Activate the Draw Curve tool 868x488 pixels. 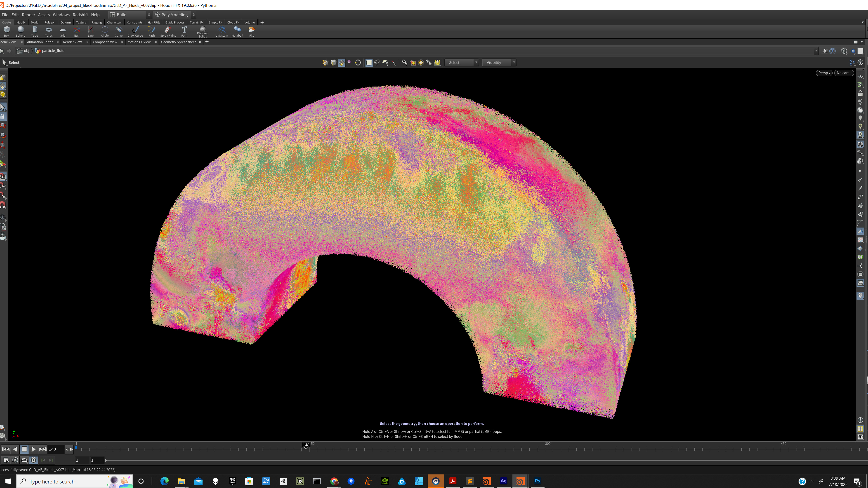[x=135, y=31]
